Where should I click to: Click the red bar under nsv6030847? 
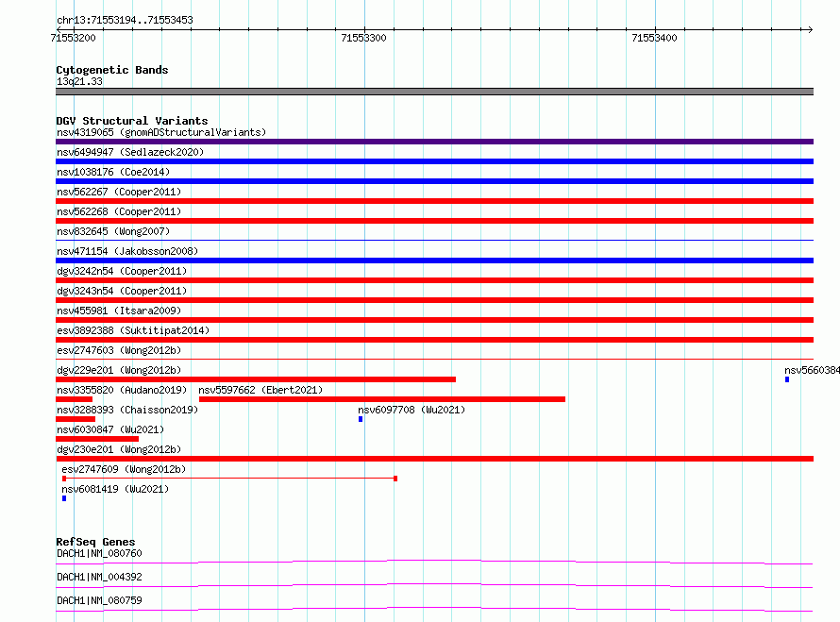pos(97,439)
